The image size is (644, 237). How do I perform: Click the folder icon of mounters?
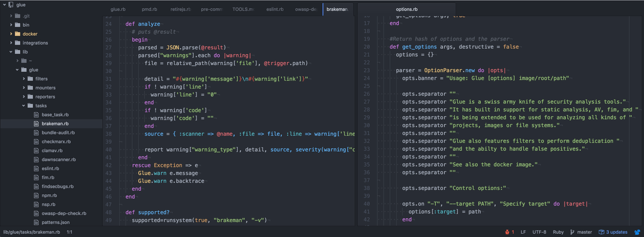[30, 87]
